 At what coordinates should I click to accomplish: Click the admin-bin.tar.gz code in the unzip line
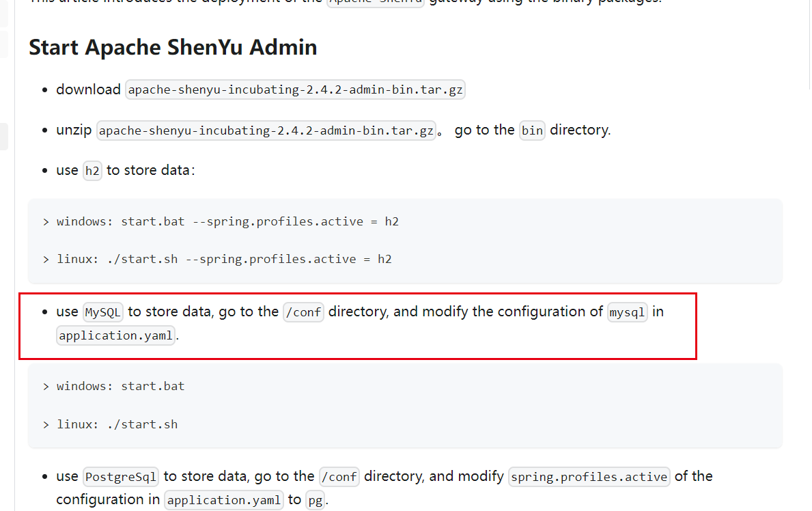pos(266,130)
